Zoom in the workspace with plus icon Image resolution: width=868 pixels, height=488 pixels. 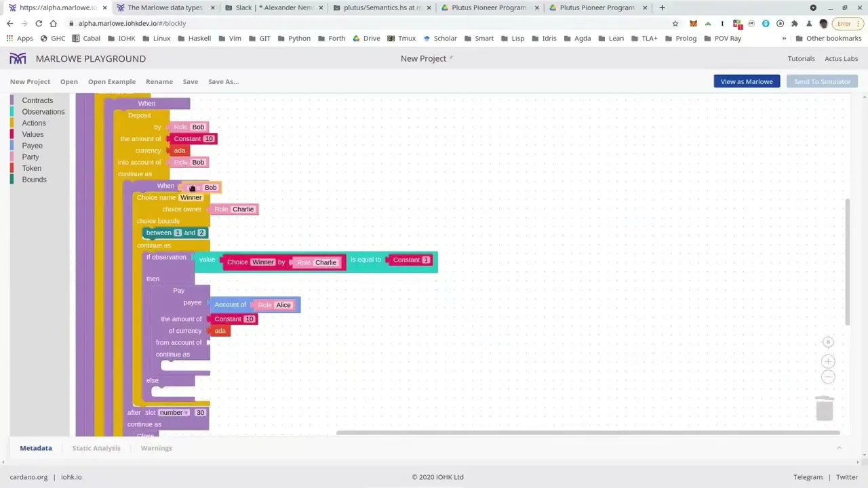point(828,361)
